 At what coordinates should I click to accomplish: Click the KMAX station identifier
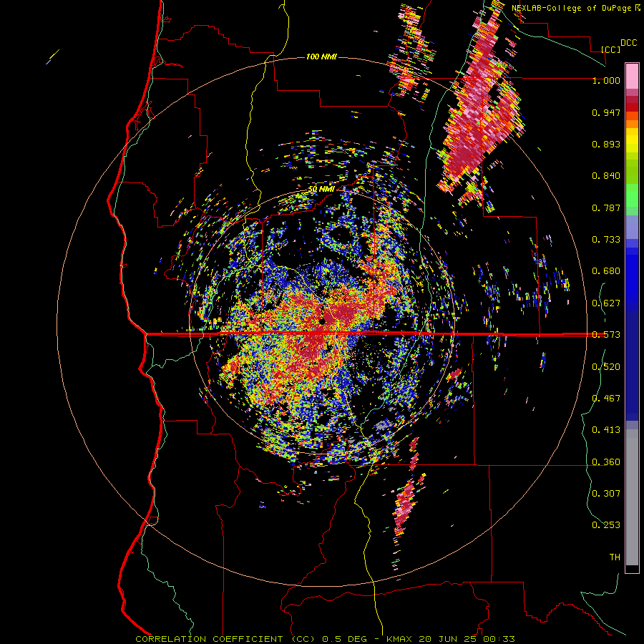point(400,639)
